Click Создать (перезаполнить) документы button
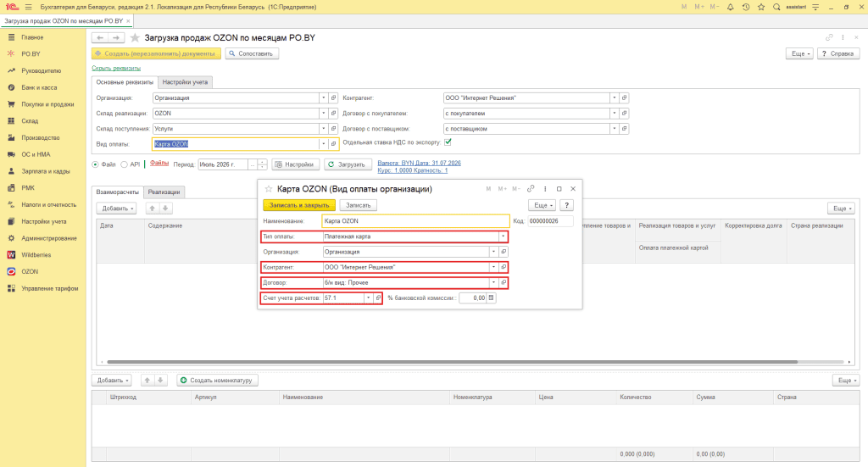This screenshot has width=868, height=467. (156, 53)
